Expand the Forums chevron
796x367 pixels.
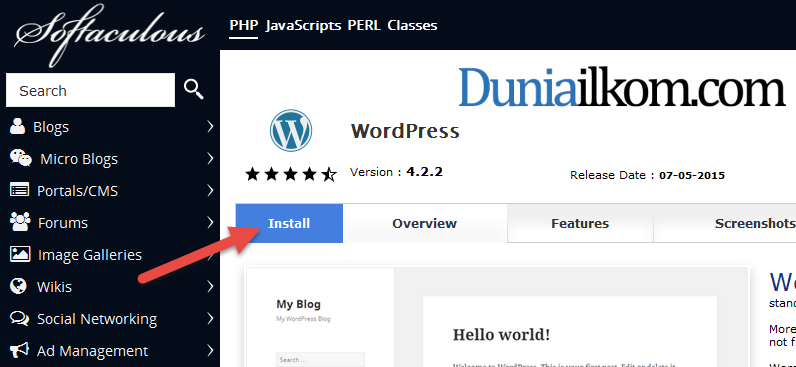point(211,222)
